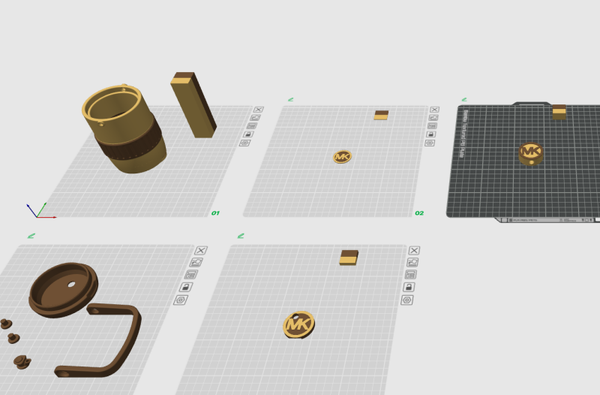600x395 pixels.
Task: Open plate settings for plate 02
Action: coord(430,143)
